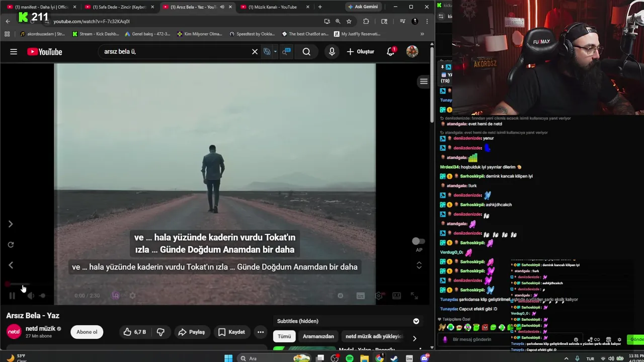
Task: Pause the video with the pause button
Action: pos(12,296)
